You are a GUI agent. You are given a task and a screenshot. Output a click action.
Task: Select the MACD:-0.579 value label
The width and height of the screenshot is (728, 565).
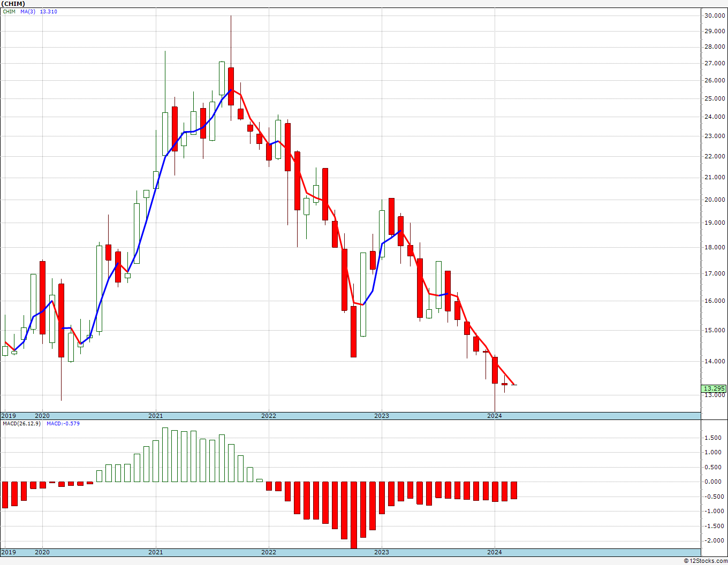pyautogui.click(x=63, y=424)
